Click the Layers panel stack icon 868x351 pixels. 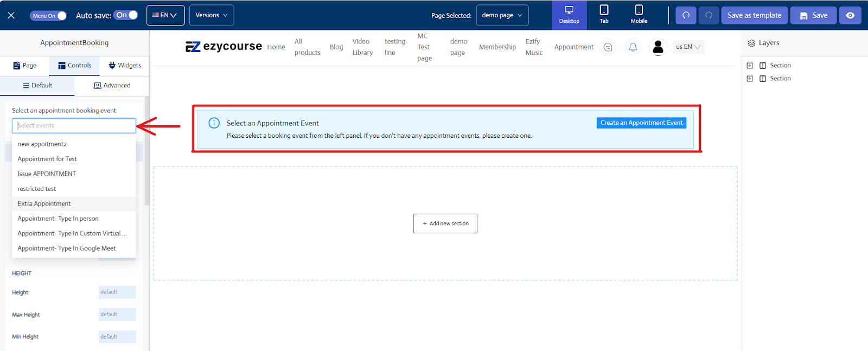click(751, 43)
